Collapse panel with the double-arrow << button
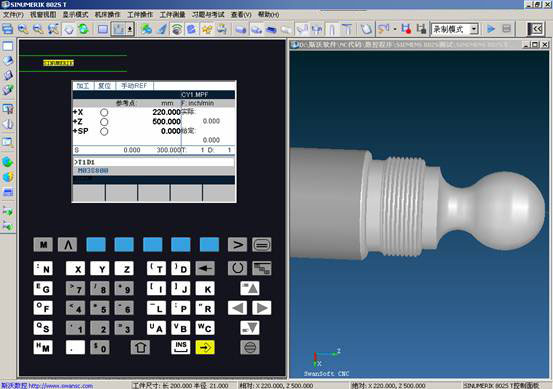The width and height of the screenshot is (553, 389). click(x=535, y=29)
